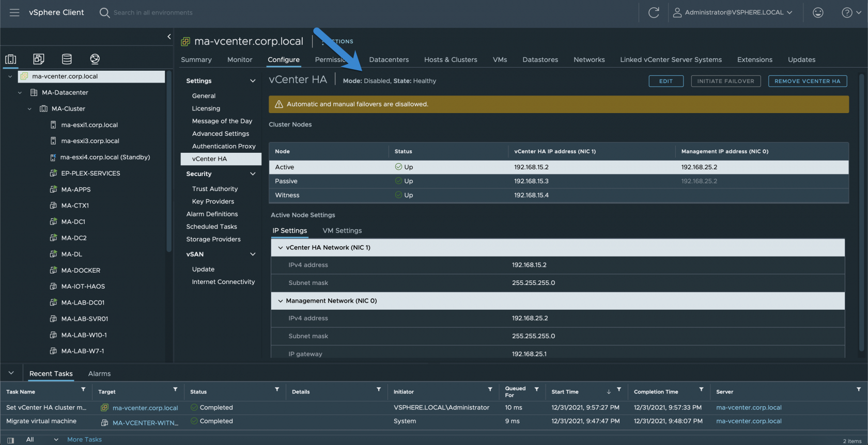
Task: Collapse the Recent Tasks bottom panel
Action: 11,373
